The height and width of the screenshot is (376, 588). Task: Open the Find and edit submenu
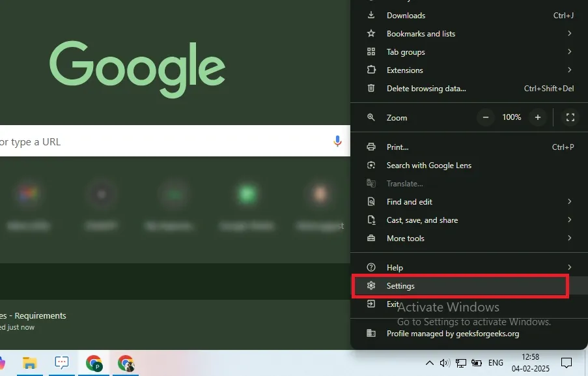pyautogui.click(x=469, y=202)
